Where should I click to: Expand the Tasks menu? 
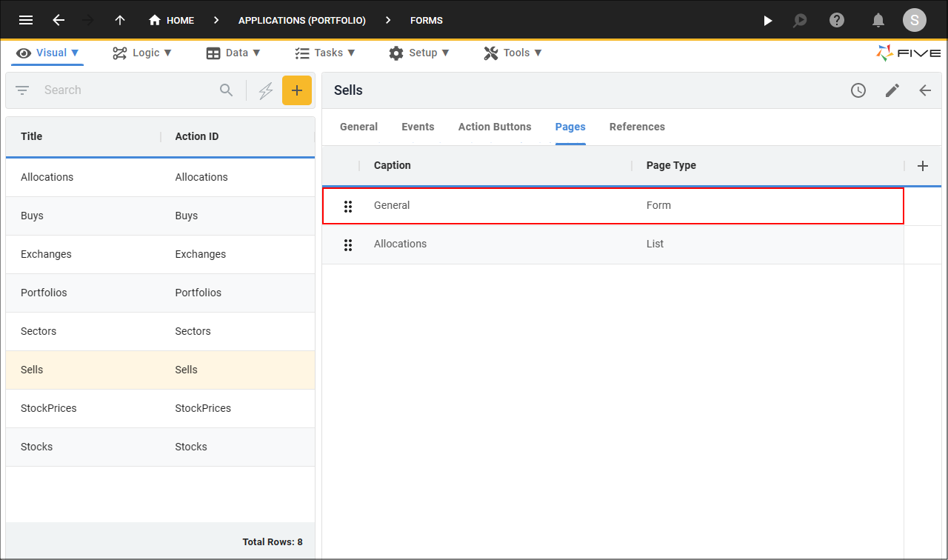click(325, 53)
